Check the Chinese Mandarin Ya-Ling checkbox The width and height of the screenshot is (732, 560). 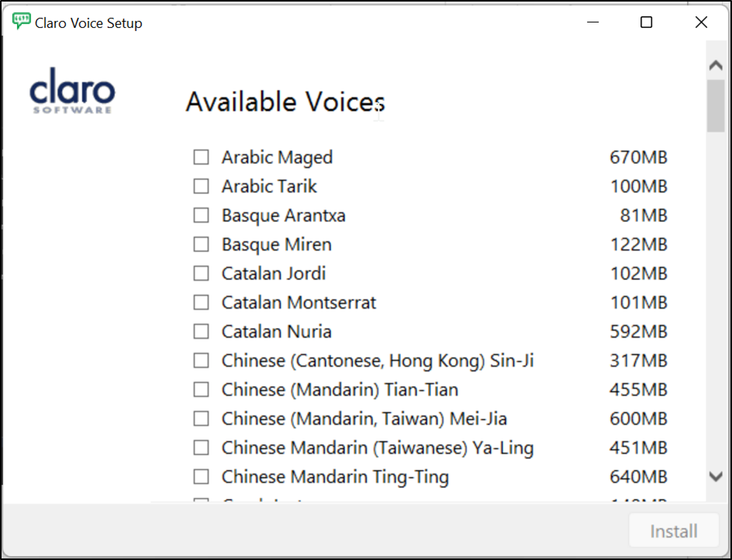point(202,448)
